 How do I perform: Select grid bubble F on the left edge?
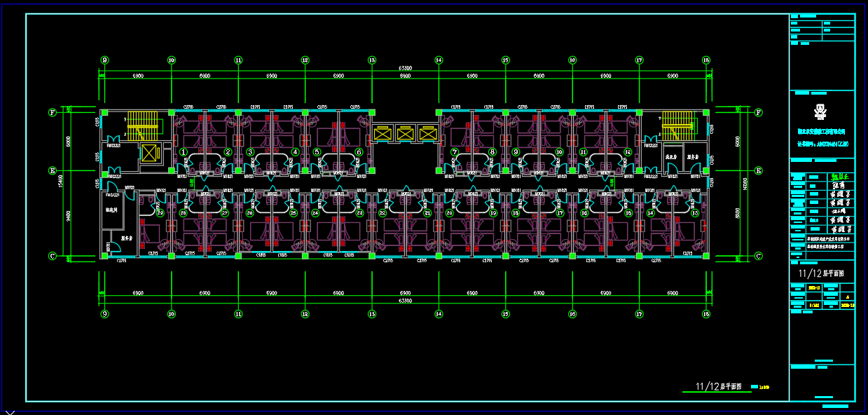53,111
